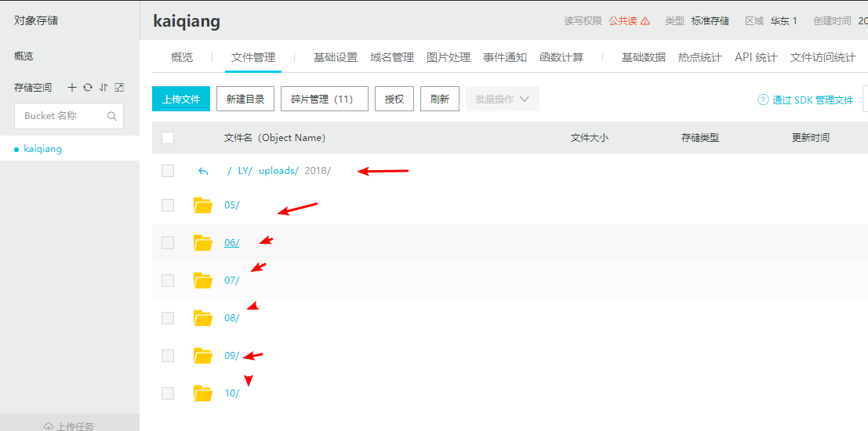This screenshot has width=868, height=431.
Task: Click the magnifier in the Bucket search box
Action: [x=112, y=116]
